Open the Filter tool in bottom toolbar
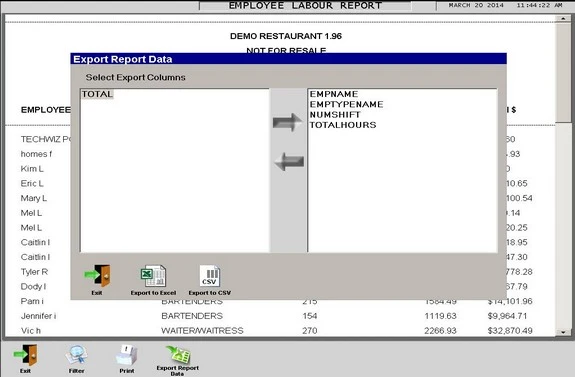This screenshot has height=377, width=575. point(76,355)
